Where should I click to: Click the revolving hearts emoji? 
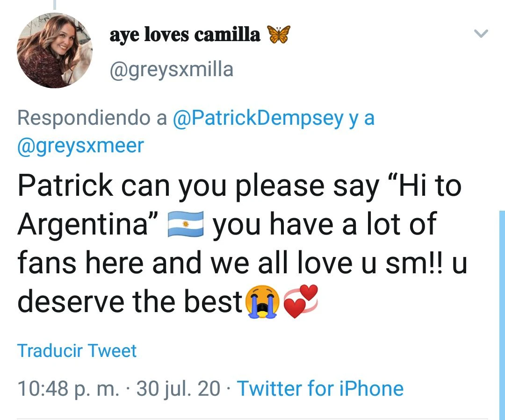[x=301, y=301]
